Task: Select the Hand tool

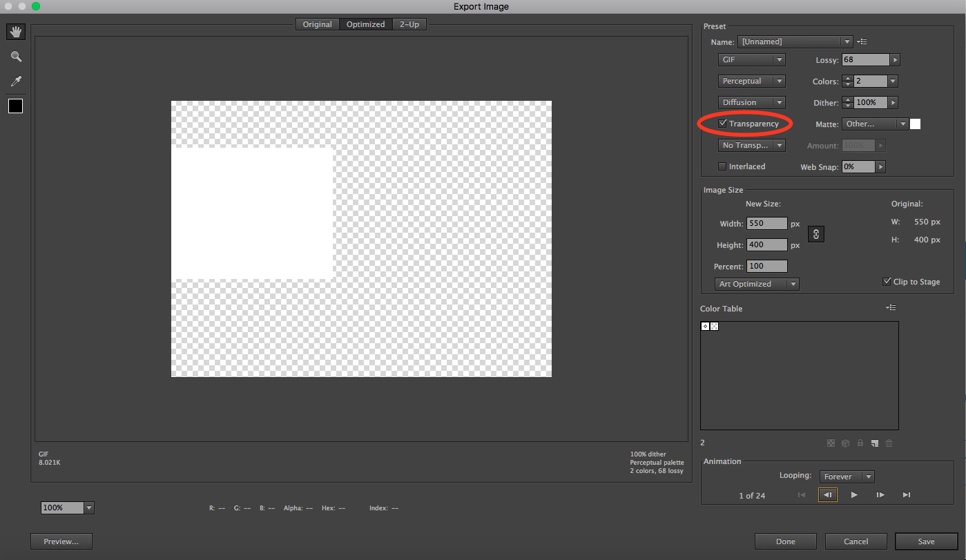Action: pos(15,31)
